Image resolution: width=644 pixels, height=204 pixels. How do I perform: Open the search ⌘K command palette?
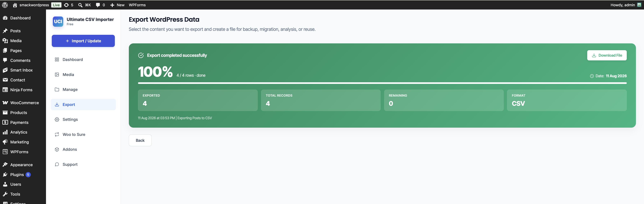click(x=84, y=5)
